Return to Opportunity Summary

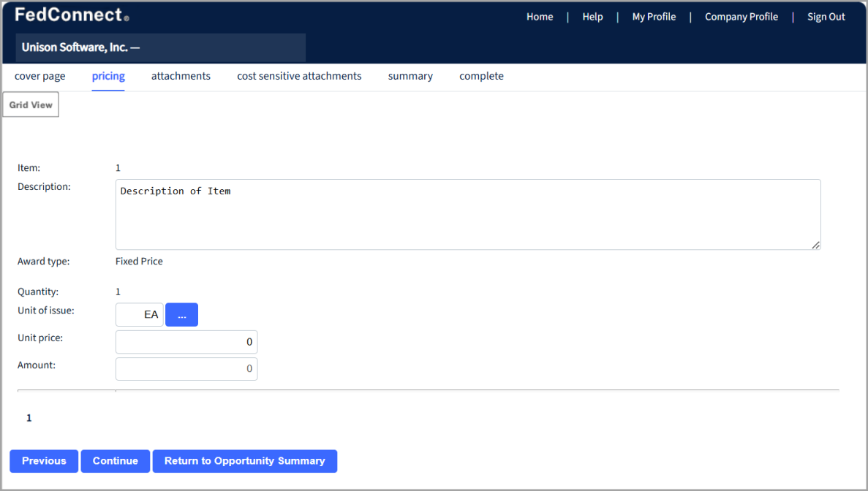click(245, 461)
